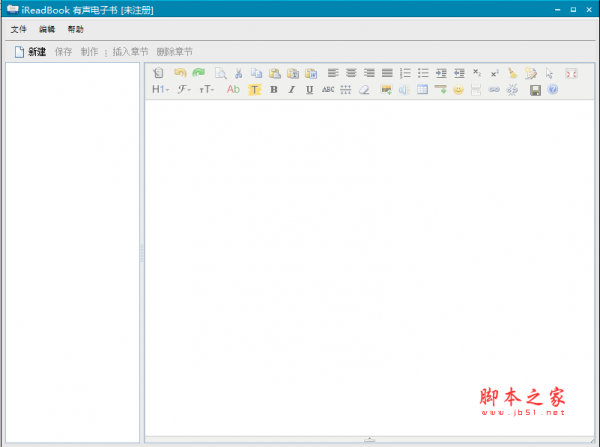
Task: Click the bottom collapse arrow handle
Action: (369, 439)
